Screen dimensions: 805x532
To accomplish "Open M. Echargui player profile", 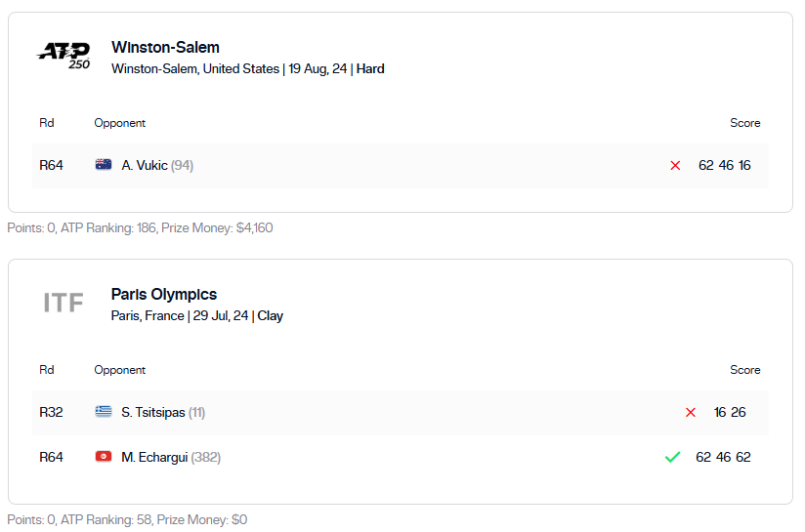I will click(154, 457).
